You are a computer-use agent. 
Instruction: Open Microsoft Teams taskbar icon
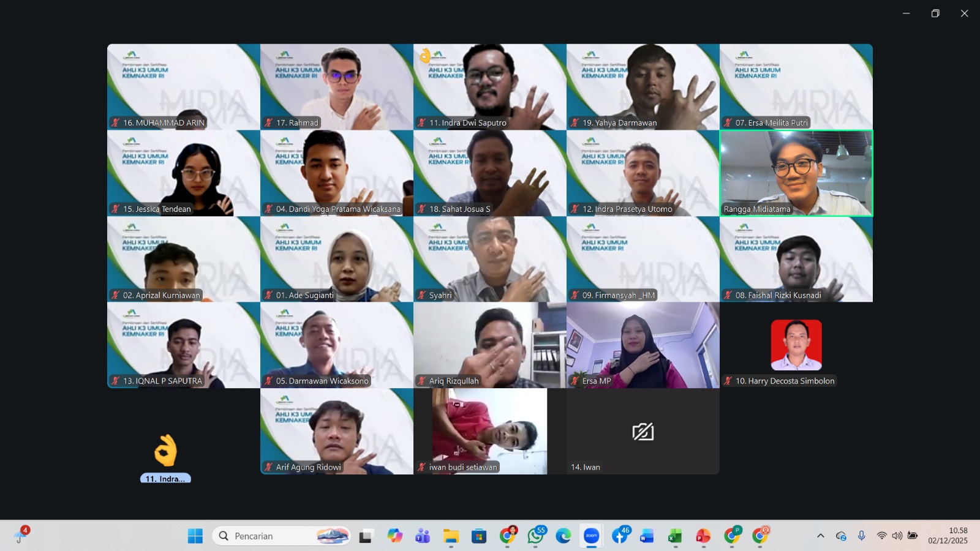click(423, 536)
